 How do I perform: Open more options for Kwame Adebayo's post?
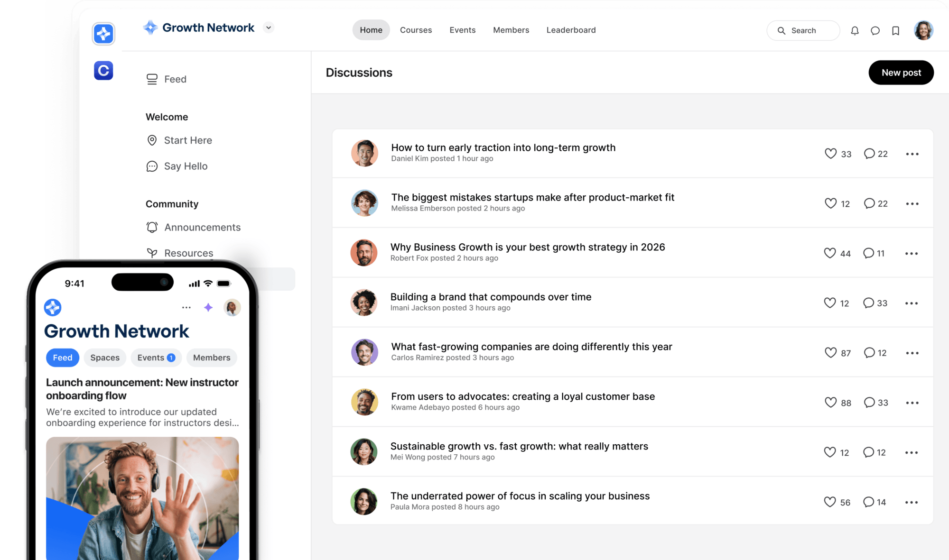pos(912,403)
